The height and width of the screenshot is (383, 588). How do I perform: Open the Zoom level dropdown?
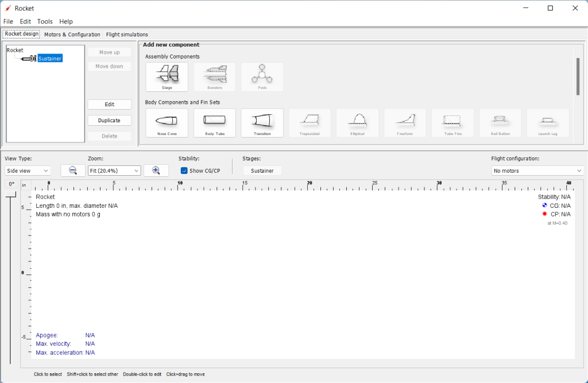coord(114,171)
